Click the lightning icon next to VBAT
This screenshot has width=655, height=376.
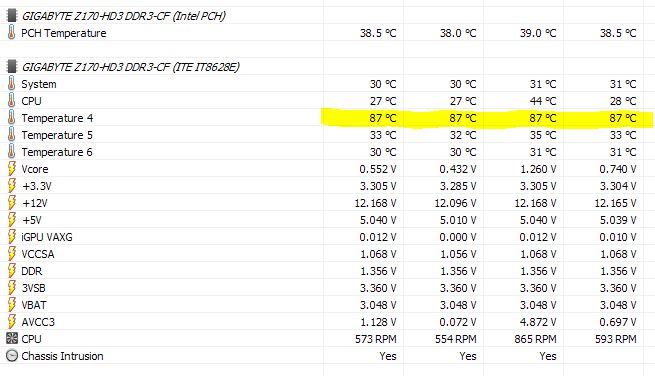(x=12, y=305)
